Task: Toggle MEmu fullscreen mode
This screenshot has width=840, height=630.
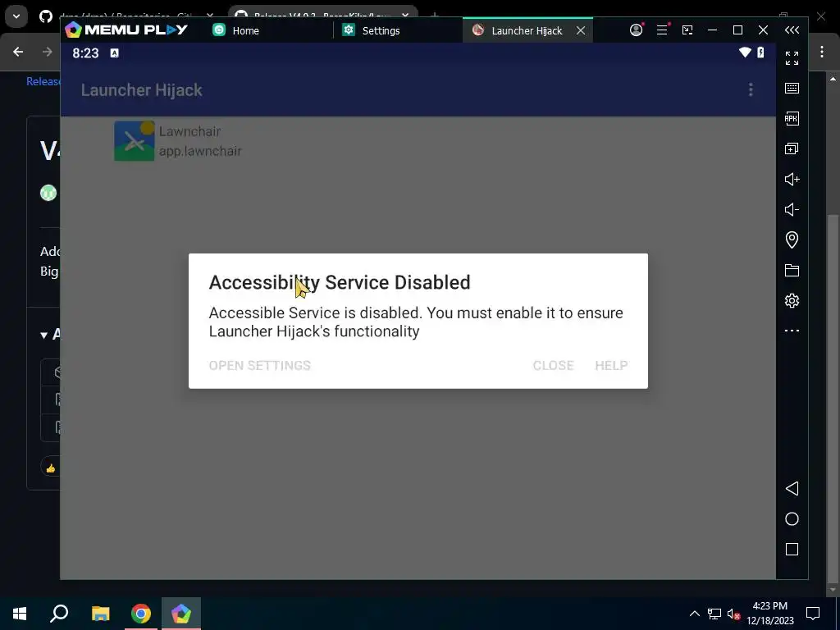Action: pos(792,58)
